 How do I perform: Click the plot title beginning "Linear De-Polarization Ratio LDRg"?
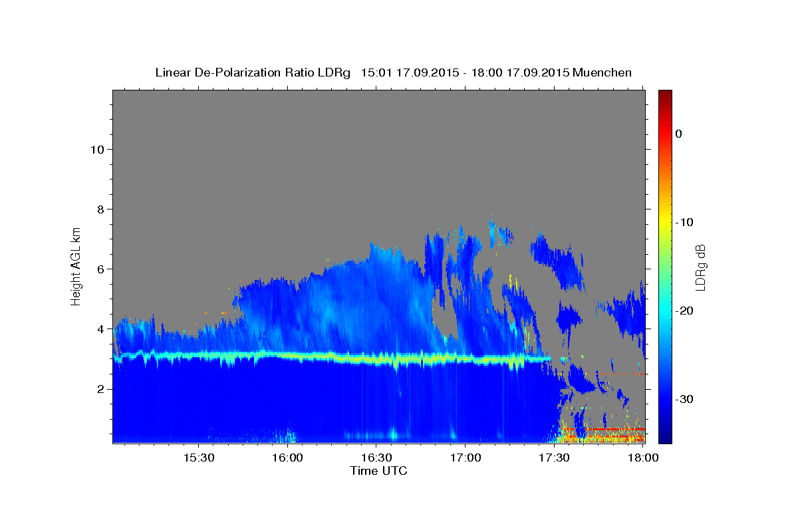[x=393, y=72]
